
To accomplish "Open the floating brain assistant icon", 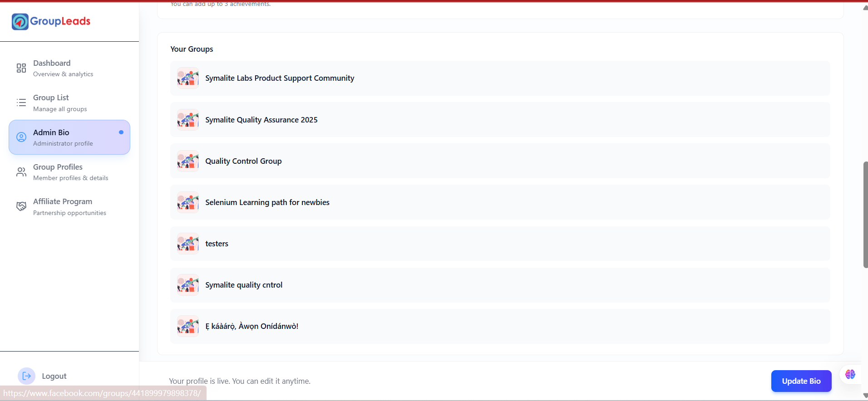I will [850, 374].
